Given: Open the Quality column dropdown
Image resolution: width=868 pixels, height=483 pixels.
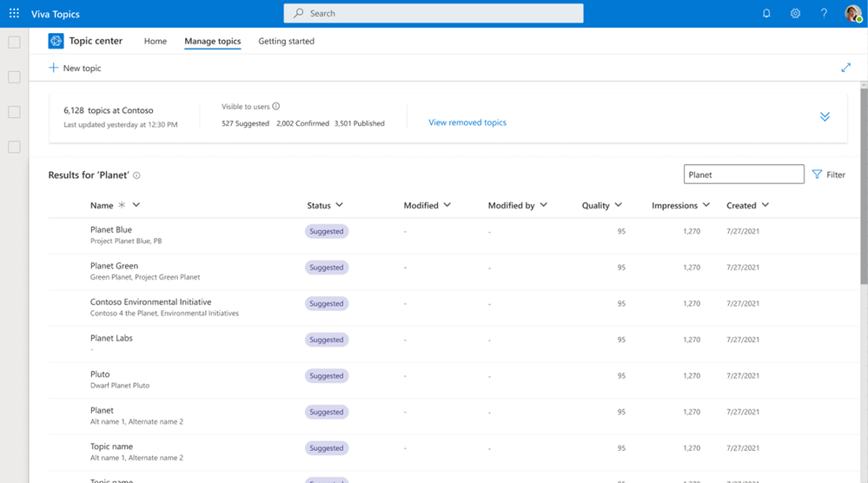Looking at the screenshot, I should (x=619, y=205).
